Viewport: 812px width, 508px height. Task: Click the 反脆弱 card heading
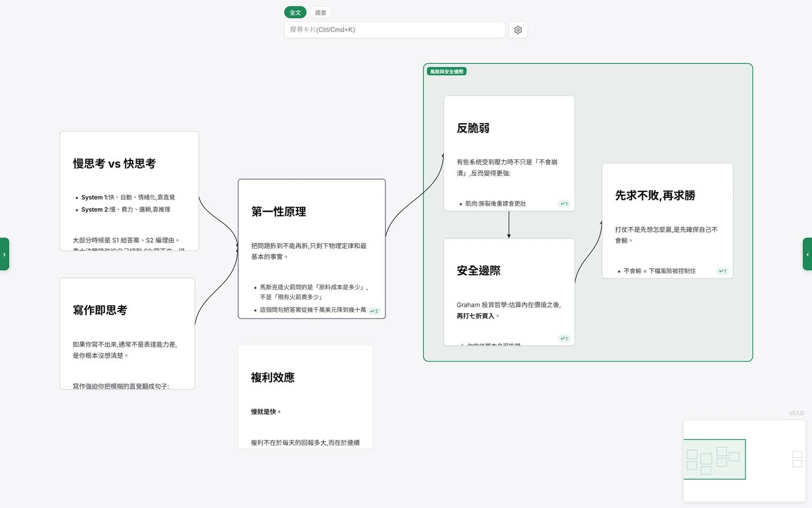(x=473, y=128)
